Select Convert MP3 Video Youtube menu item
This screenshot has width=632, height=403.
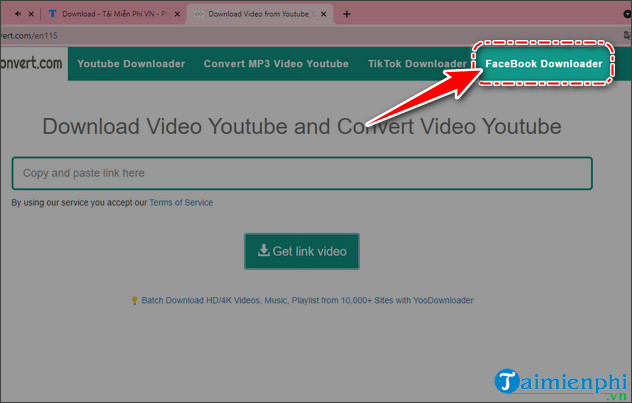276,64
